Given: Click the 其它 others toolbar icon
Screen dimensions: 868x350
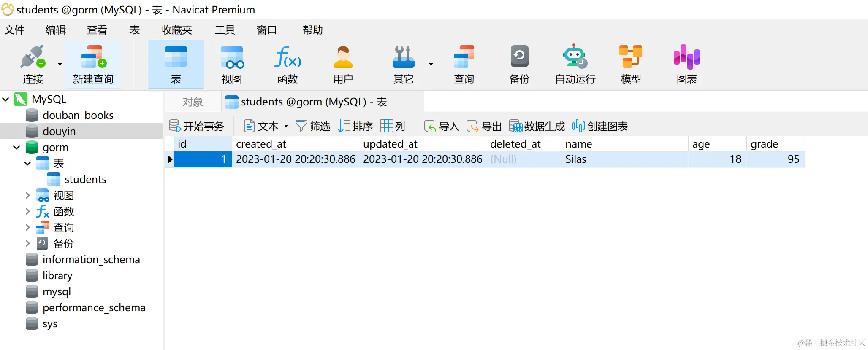Looking at the screenshot, I should tap(403, 64).
